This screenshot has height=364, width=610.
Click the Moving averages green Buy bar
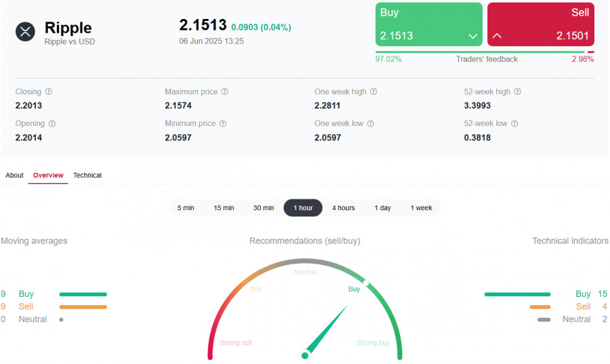point(83,294)
